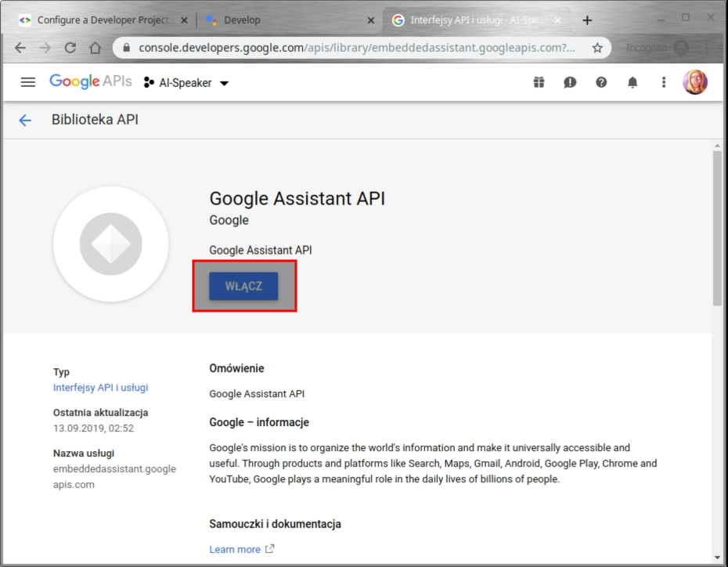This screenshot has width=728, height=567.
Task: Open a new tab with the plus button
Action: (x=587, y=20)
